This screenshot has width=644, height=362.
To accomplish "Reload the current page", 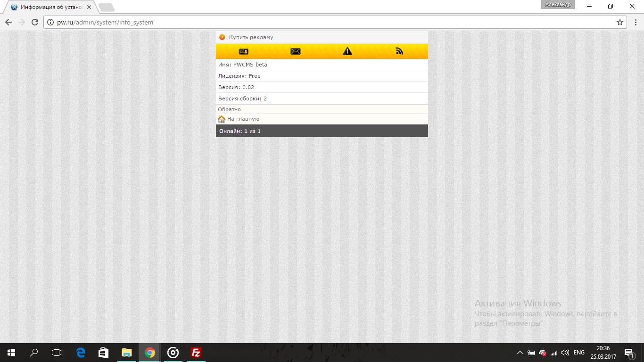I will coord(34,22).
